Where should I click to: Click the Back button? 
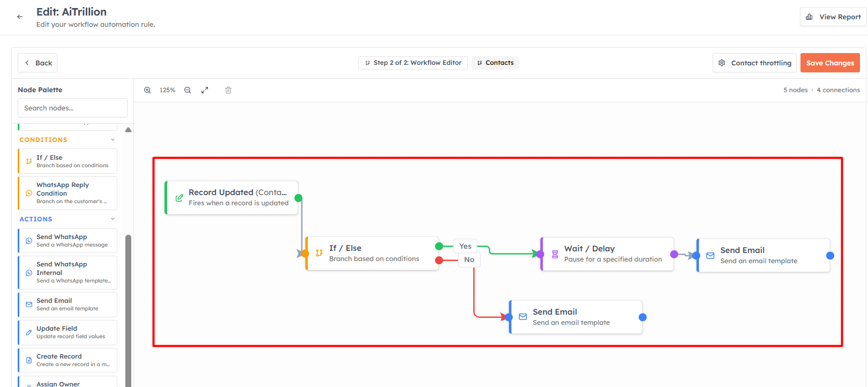point(38,63)
